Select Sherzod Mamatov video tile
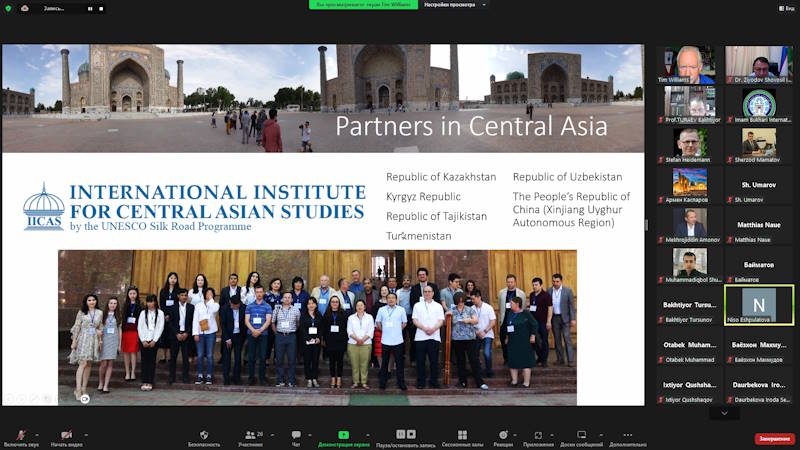This screenshot has height=450, width=800. tap(759, 145)
